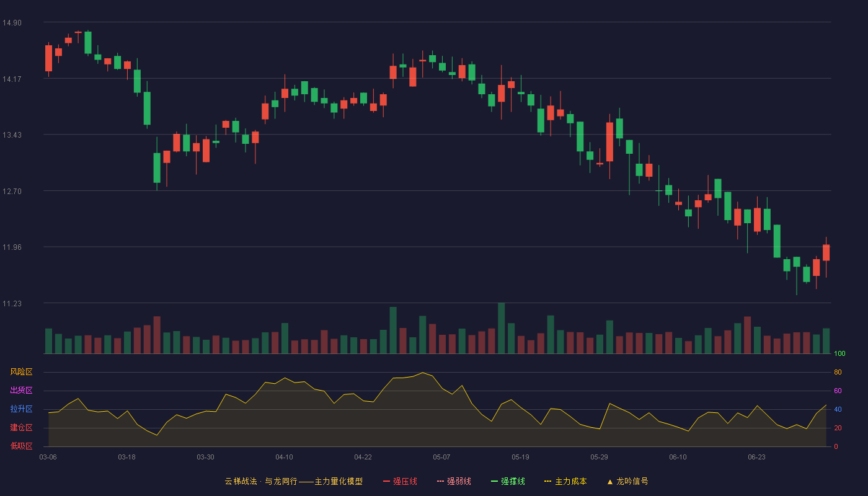The width and height of the screenshot is (868, 496).
Task: Toggle the 主力成本 legend entry
Action: click(565, 481)
